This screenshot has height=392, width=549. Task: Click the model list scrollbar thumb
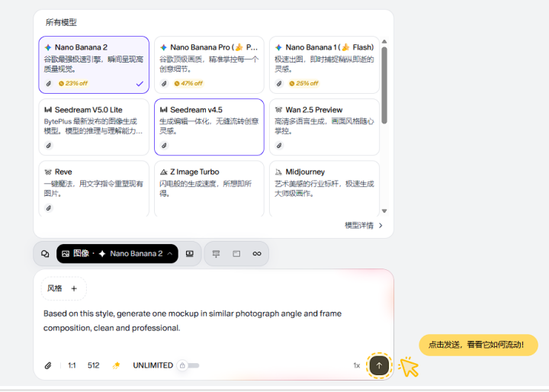(x=384, y=85)
